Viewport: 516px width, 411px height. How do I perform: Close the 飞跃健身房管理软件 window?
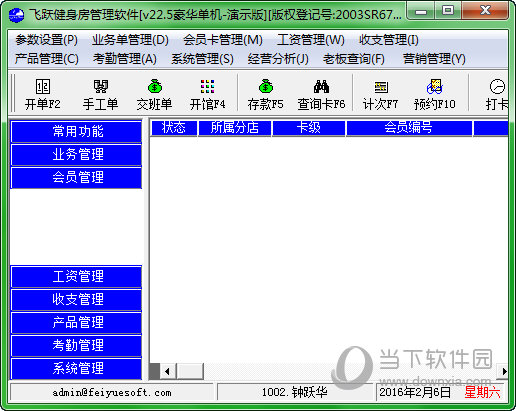coord(485,11)
